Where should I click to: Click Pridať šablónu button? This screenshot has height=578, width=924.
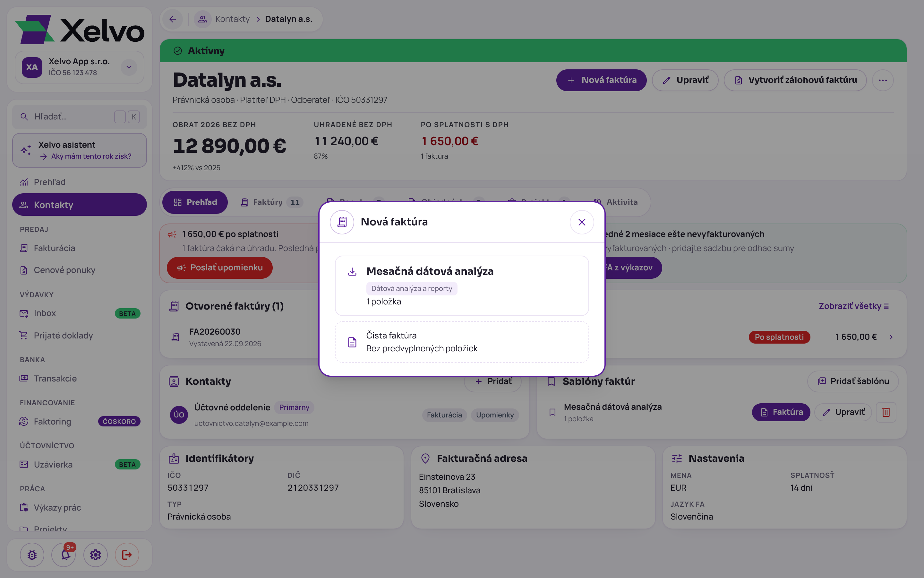(853, 381)
